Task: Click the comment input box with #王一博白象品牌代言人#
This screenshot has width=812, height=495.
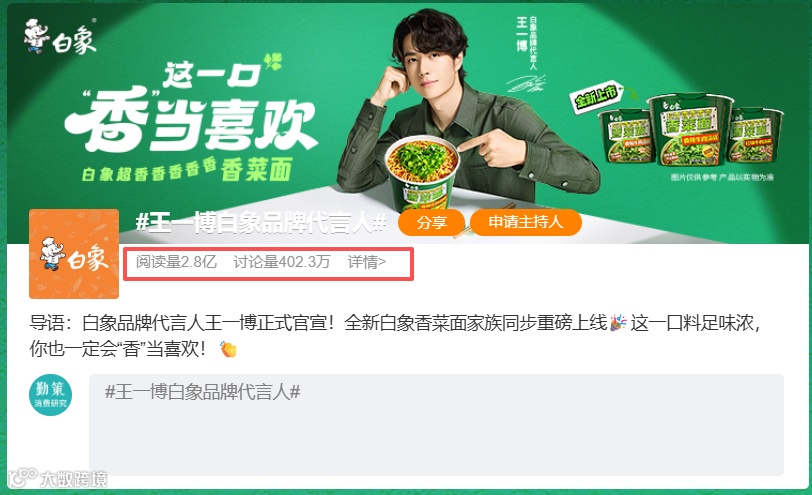Action: tap(436, 425)
